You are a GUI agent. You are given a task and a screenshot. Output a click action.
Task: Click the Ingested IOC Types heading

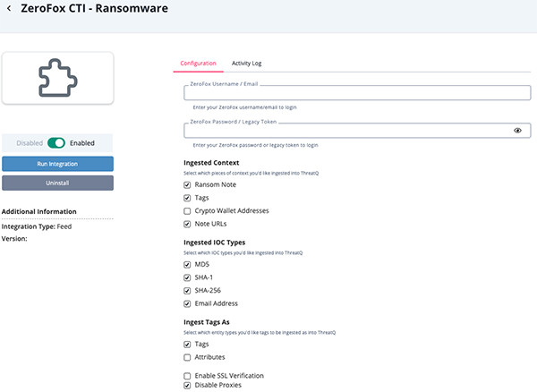pyautogui.click(x=215, y=243)
